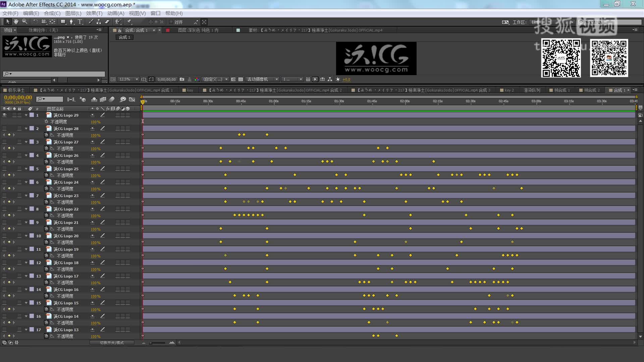Open resolution (自定义...) dropdown
The height and width of the screenshot is (362, 644).
tap(215, 79)
